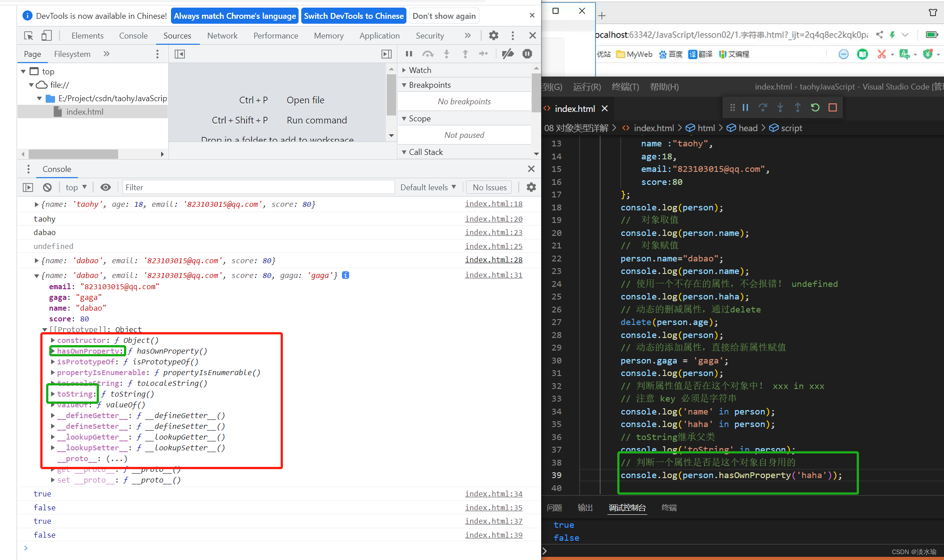Pause script execution in DevTools

(x=409, y=54)
